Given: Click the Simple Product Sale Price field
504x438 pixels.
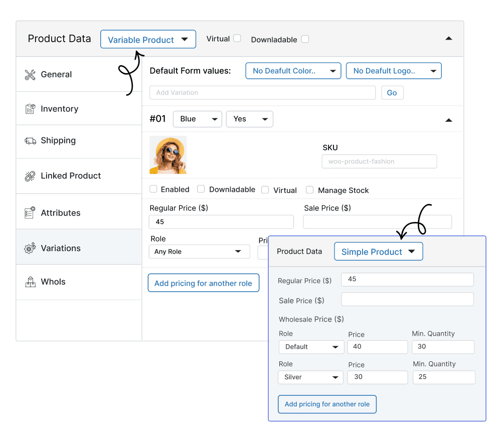Looking at the screenshot, I should [x=407, y=299].
